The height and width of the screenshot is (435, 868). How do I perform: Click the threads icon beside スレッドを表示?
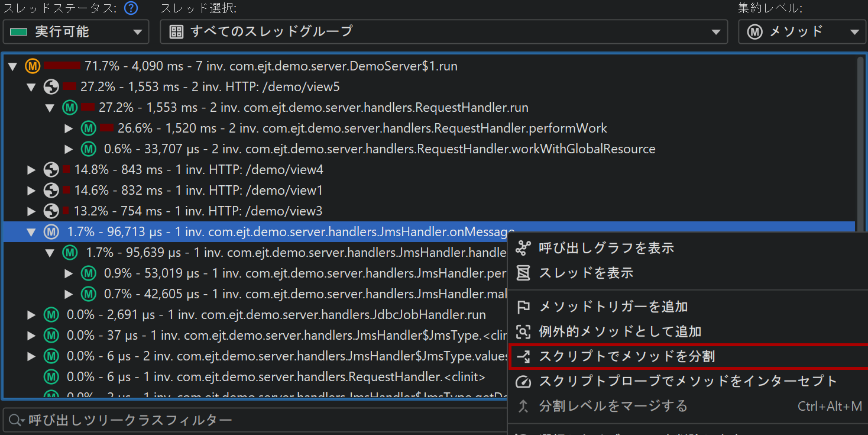click(x=523, y=273)
